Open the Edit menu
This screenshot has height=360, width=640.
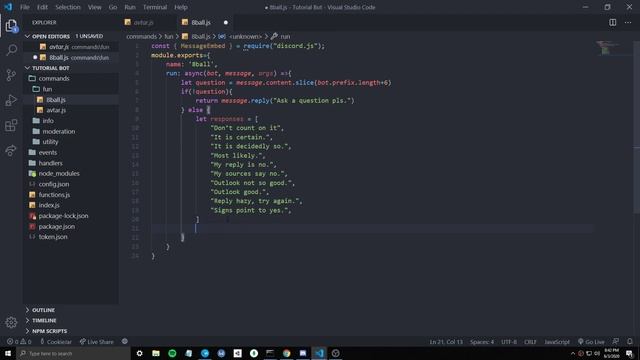[x=42, y=7]
